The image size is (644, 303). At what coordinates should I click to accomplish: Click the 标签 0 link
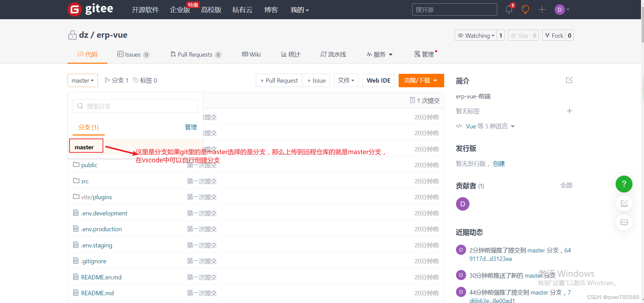[145, 80]
